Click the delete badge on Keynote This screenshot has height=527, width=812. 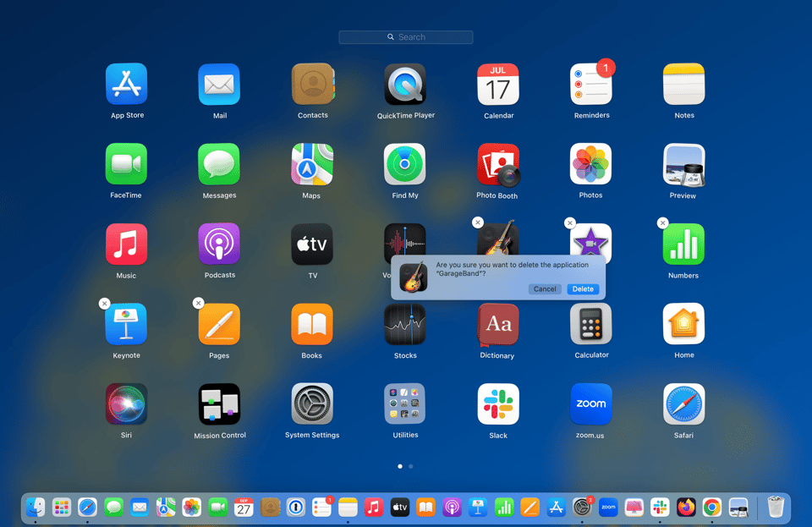click(x=105, y=304)
